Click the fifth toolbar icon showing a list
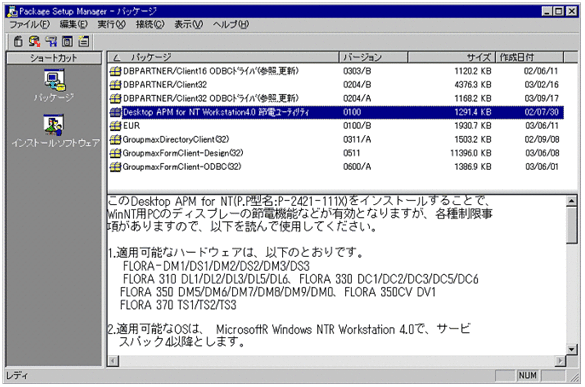This screenshot has width=585, height=387. click(x=84, y=41)
